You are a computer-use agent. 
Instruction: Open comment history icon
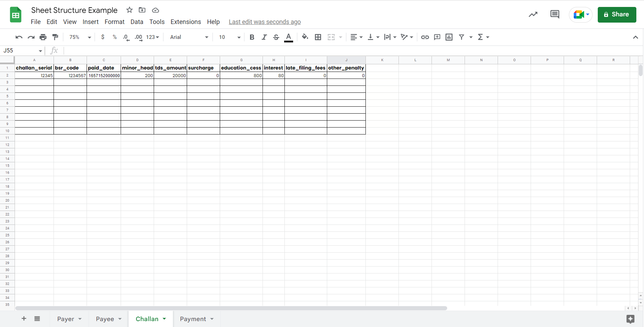point(555,15)
